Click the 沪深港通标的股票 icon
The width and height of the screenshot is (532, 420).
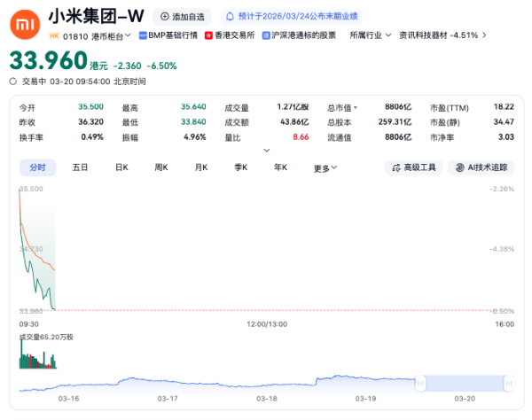[266, 35]
